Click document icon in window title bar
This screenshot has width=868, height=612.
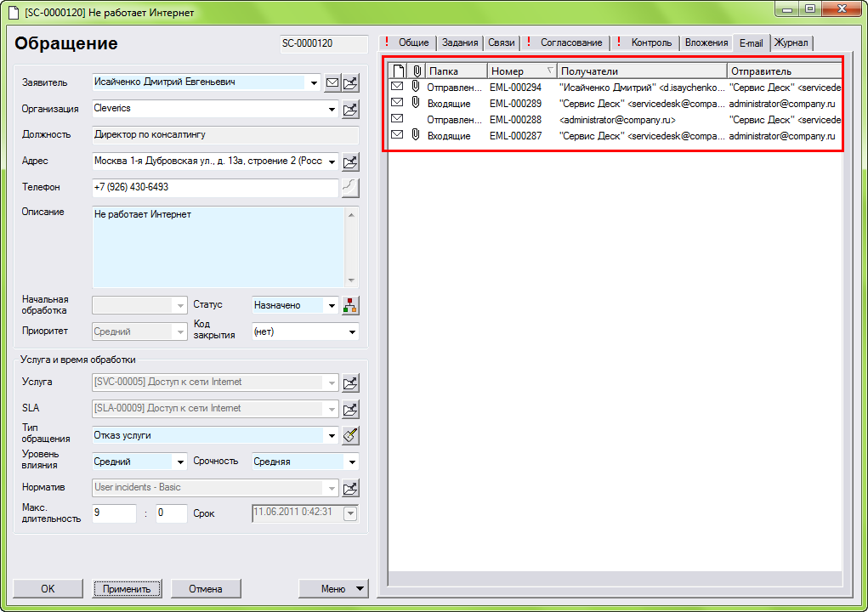(x=14, y=12)
